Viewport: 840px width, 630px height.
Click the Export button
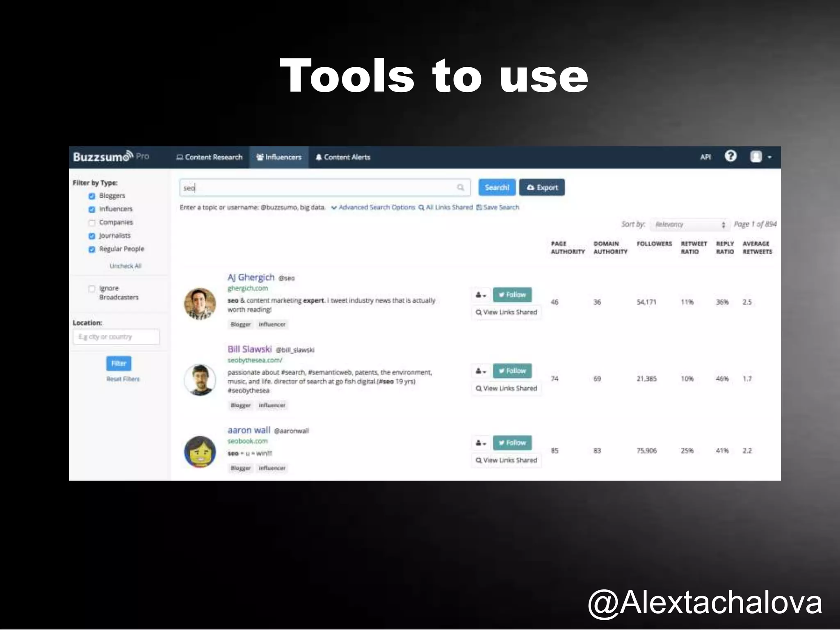pyautogui.click(x=542, y=187)
